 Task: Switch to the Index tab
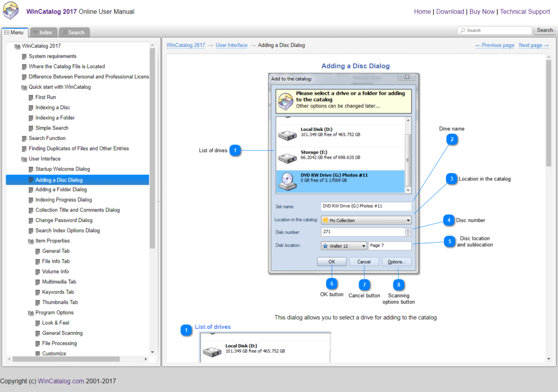coord(43,32)
